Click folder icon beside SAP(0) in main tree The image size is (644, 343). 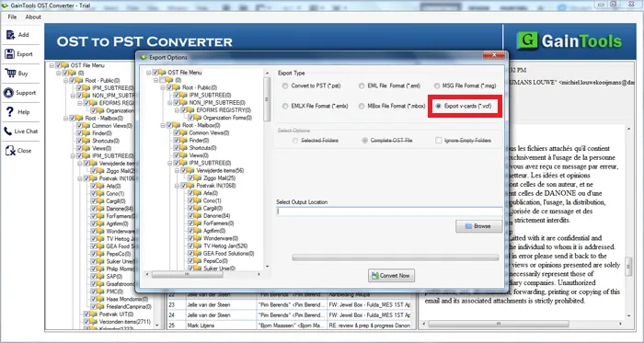101,276
